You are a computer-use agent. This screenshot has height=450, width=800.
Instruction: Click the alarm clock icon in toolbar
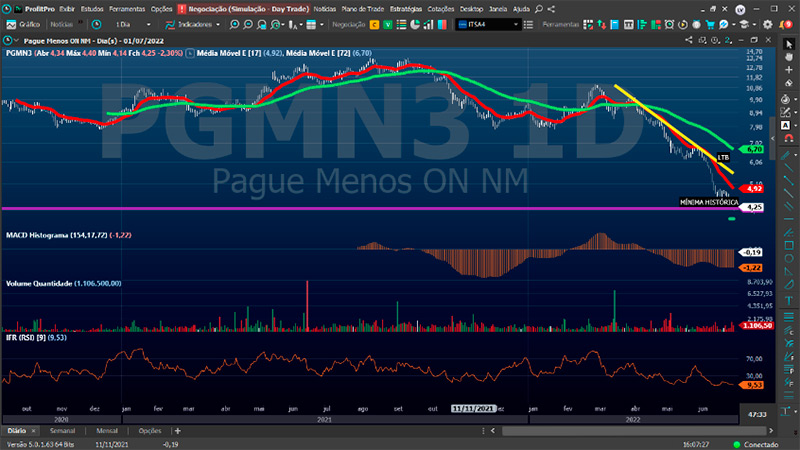click(669, 24)
